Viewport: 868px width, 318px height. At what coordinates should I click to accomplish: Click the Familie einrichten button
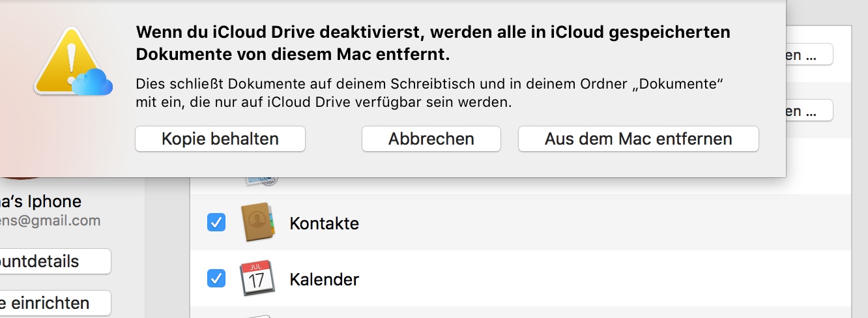52,303
